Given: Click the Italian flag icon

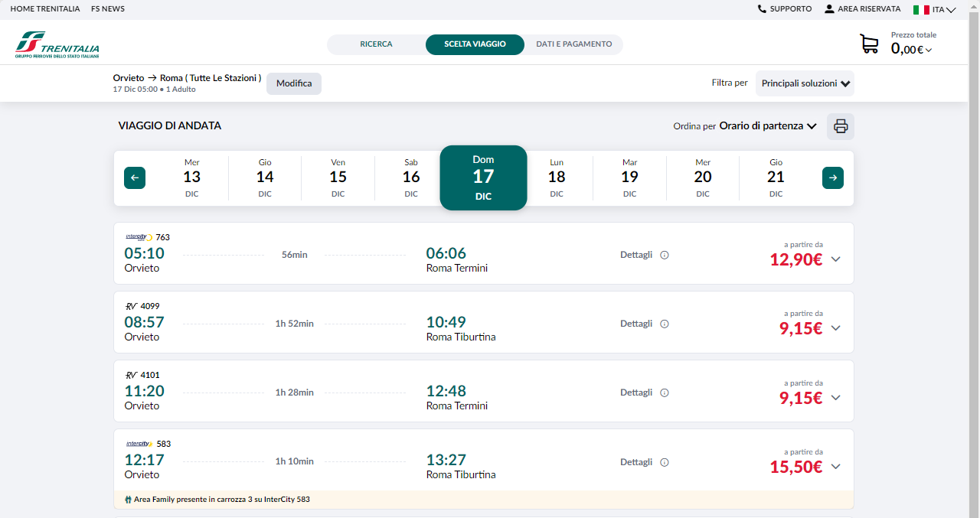Looking at the screenshot, I should [921, 10].
